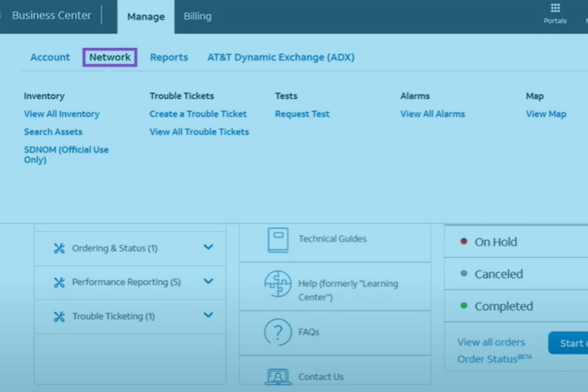Expand the Performance Reporting chevron
The height and width of the screenshot is (392, 588).
click(x=208, y=281)
